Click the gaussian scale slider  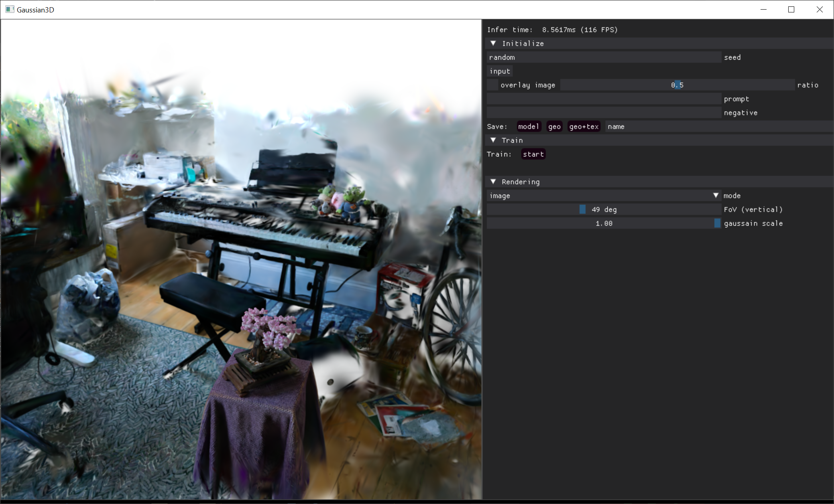pos(604,223)
